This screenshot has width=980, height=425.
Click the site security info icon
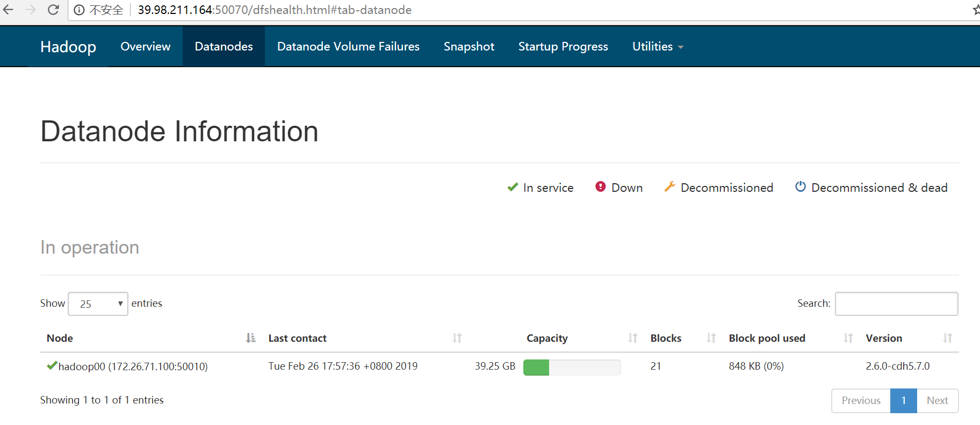(79, 10)
